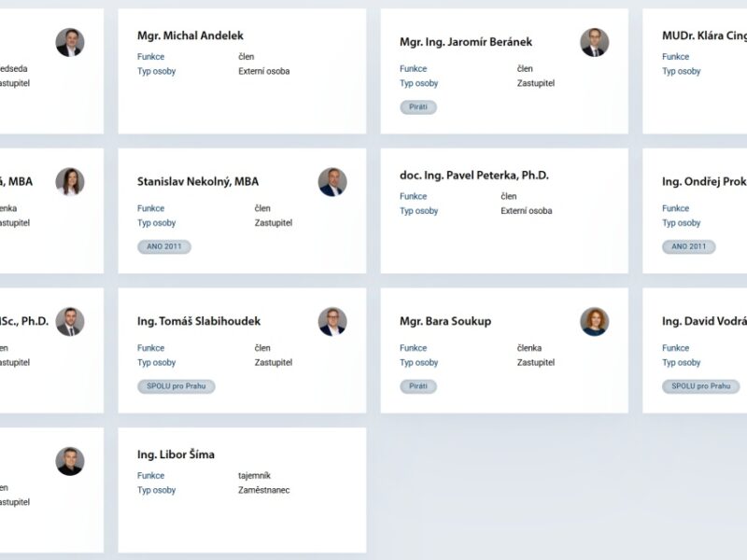
Task: Select Stanislav Nekolný, MBA name
Action: pyautogui.click(x=198, y=181)
